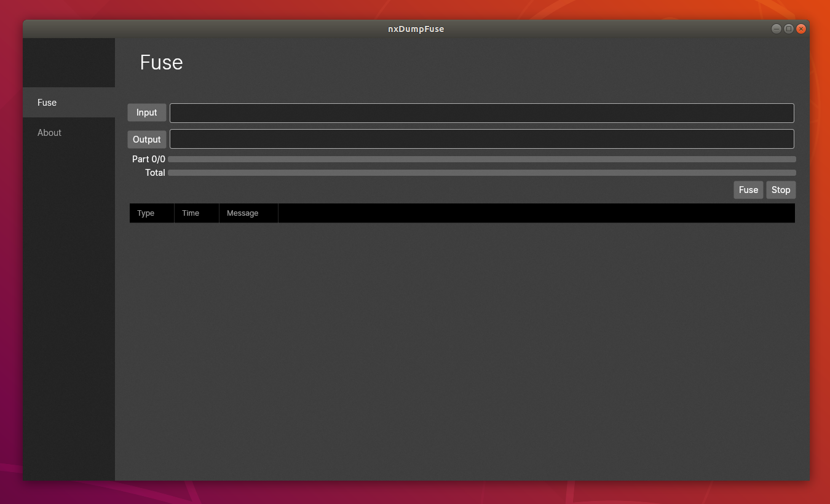
Task: Click the Total progress bar
Action: click(482, 173)
